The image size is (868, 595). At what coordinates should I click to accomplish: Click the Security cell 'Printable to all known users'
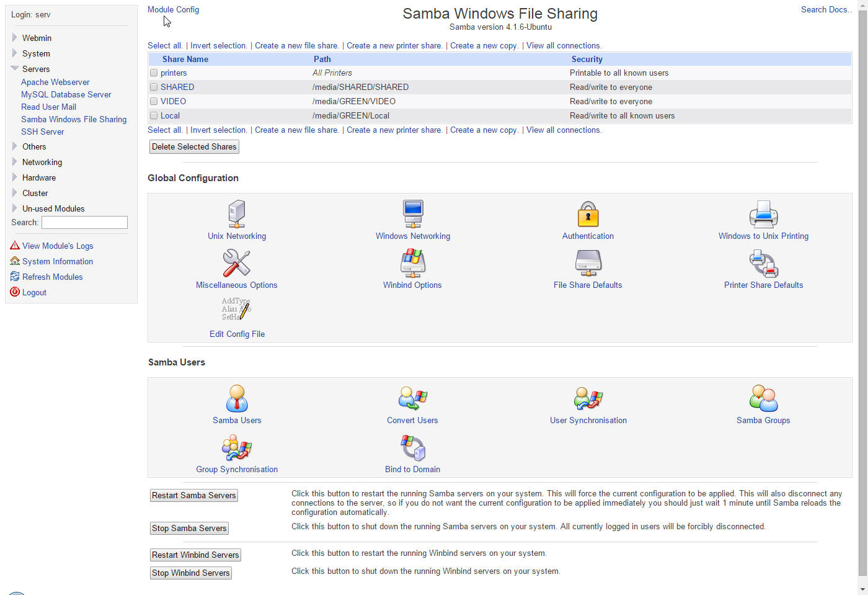(619, 73)
